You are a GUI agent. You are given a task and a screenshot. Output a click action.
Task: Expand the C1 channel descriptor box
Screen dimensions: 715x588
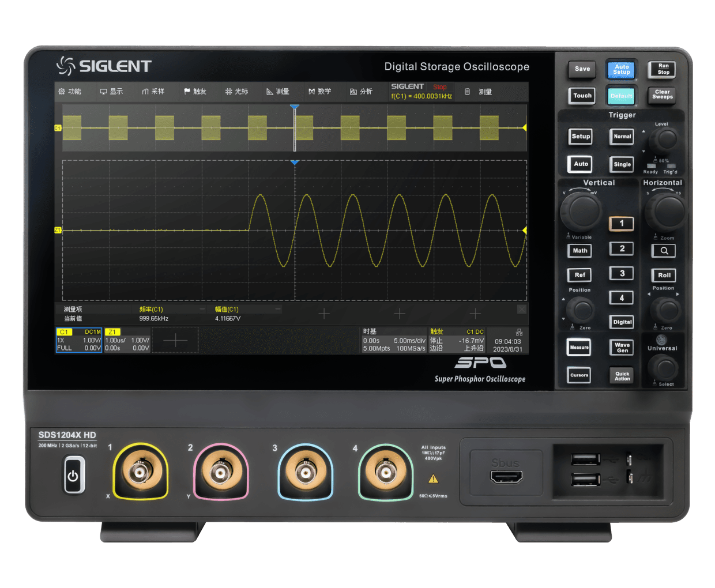pyautogui.click(x=79, y=340)
